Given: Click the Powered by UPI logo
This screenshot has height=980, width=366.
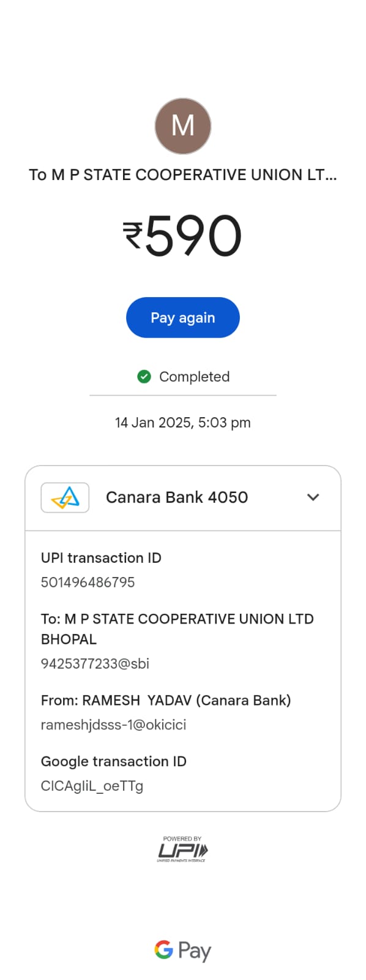Looking at the screenshot, I should pyautogui.click(x=182, y=849).
